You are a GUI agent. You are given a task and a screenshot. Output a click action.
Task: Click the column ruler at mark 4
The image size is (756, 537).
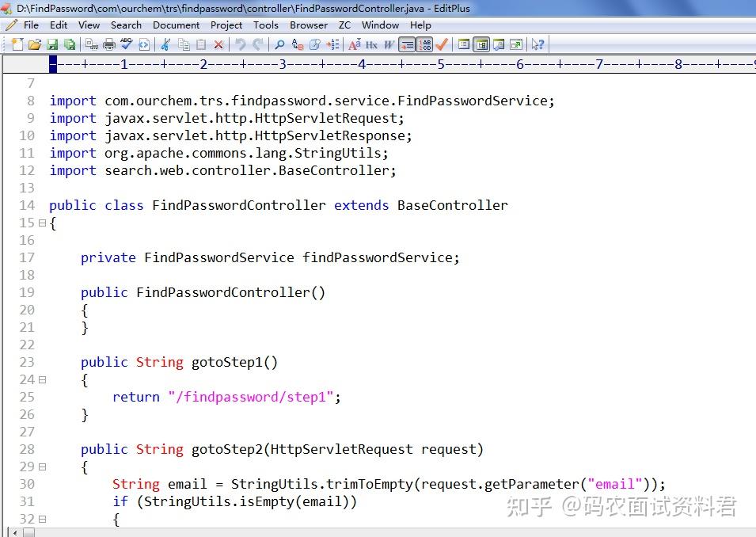pyautogui.click(x=362, y=64)
